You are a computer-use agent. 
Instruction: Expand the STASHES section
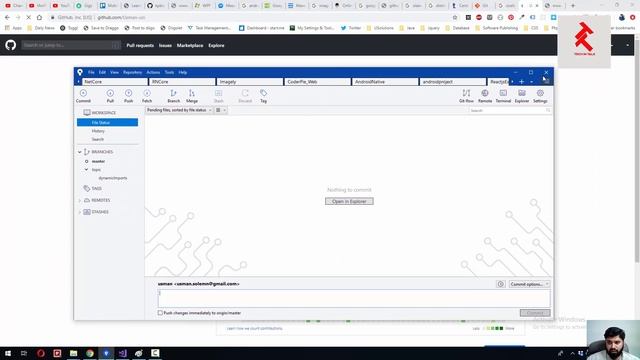click(x=80, y=212)
